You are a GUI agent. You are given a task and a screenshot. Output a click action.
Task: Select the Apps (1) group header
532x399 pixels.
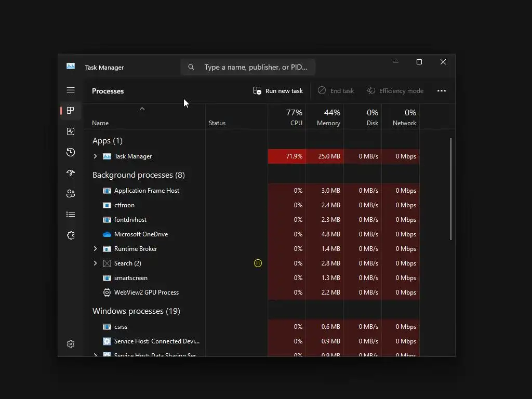[x=107, y=141]
